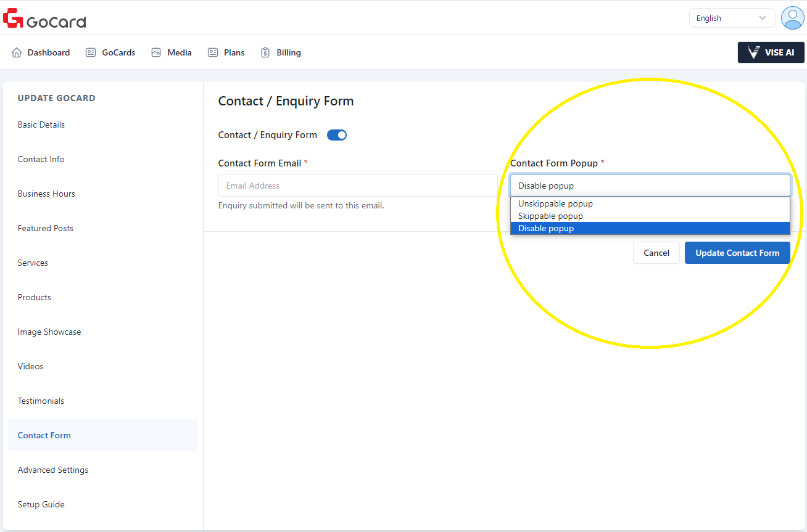Switch to Advanced Settings section
This screenshot has height=532, width=807.
[53, 470]
